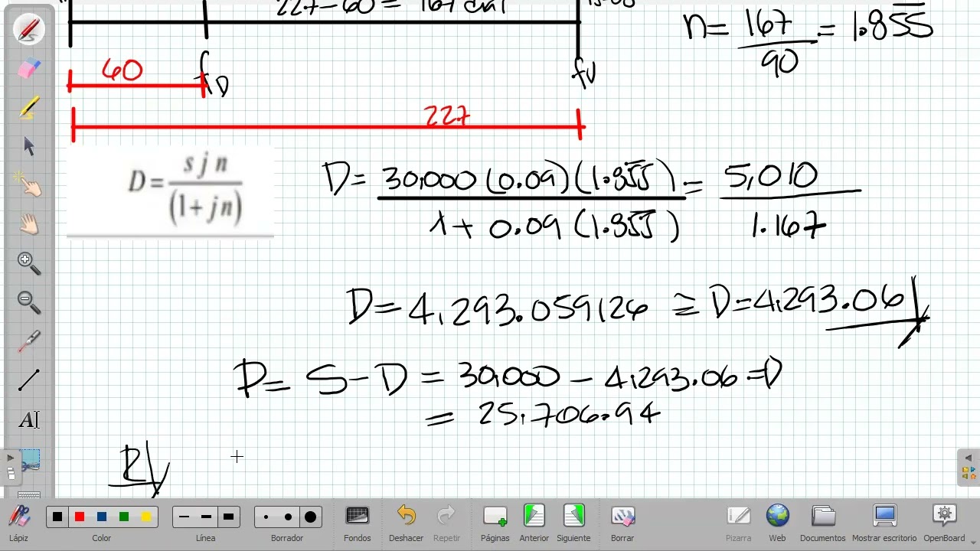The image size is (980, 551).
Task: Click the red 60 label
Action: point(122,70)
